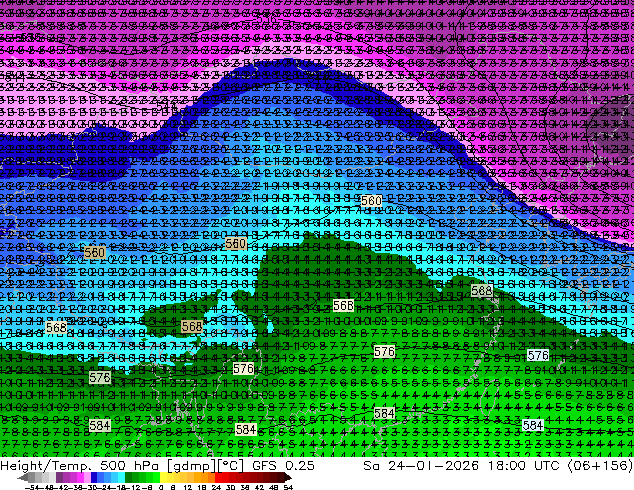Click the '(06+156)' forecast hour text
The image size is (634, 490).
coord(600,466)
